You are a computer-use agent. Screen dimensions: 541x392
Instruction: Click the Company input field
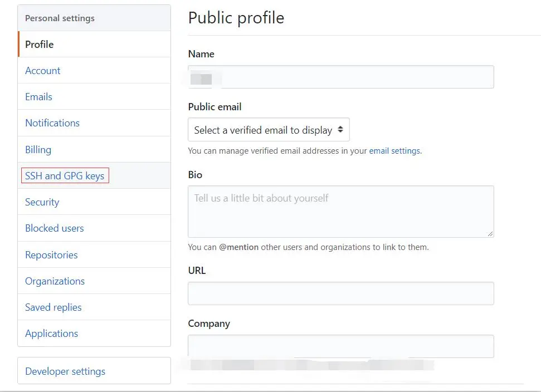coord(340,346)
